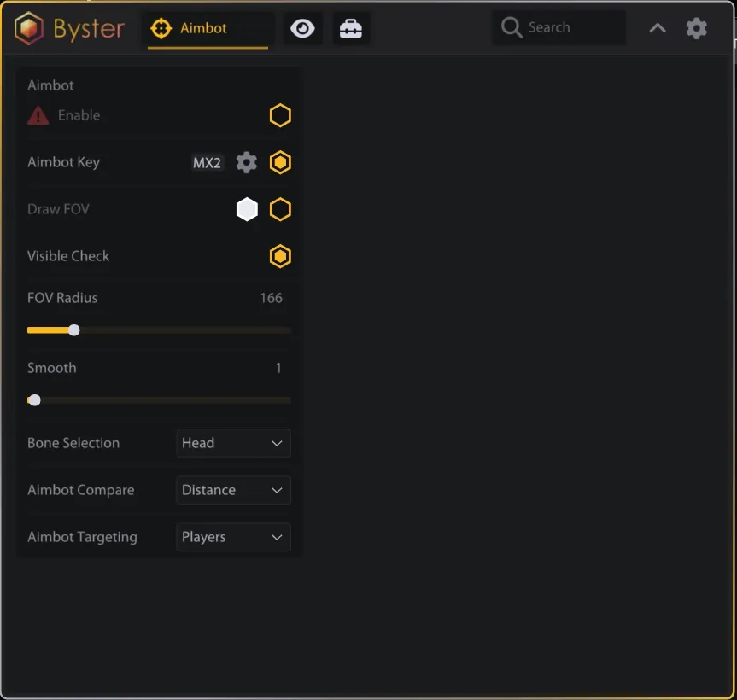Collapse the window using the up chevron
737x700 pixels.
coord(657,27)
